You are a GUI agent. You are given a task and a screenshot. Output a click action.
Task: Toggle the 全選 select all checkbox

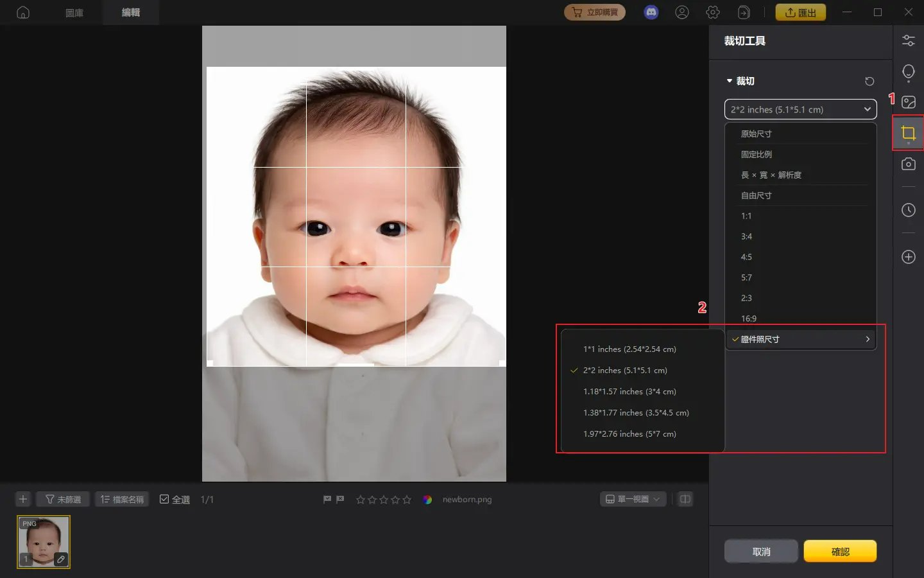(164, 499)
